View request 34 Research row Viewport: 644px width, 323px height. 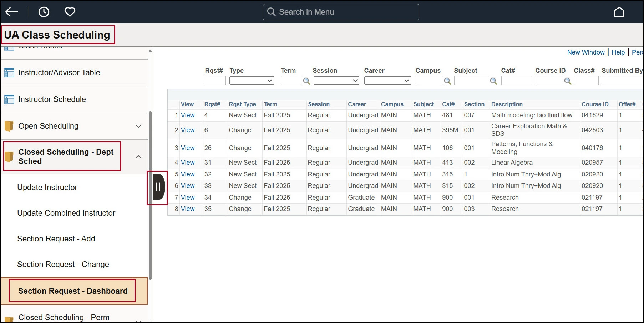pyautogui.click(x=188, y=198)
